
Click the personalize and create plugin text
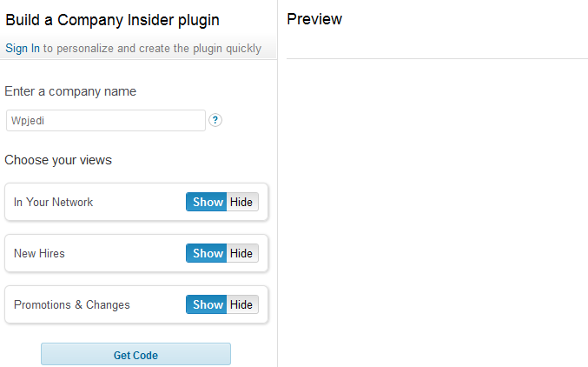click(x=152, y=49)
